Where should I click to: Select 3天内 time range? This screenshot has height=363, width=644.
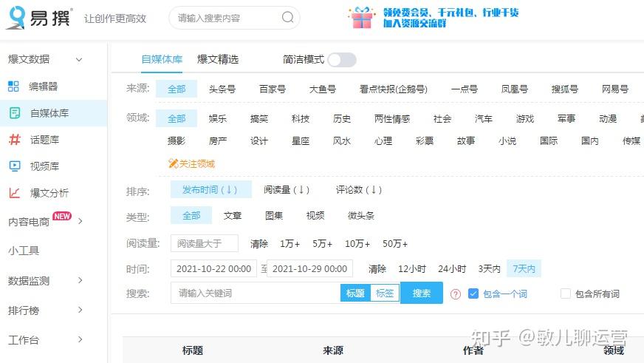(x=489, y=269)
